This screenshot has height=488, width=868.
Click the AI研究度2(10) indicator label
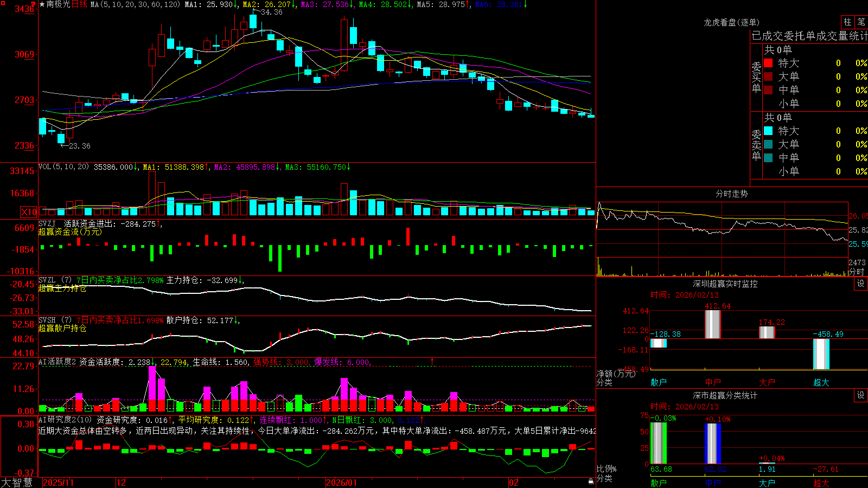tap(65, 420)
